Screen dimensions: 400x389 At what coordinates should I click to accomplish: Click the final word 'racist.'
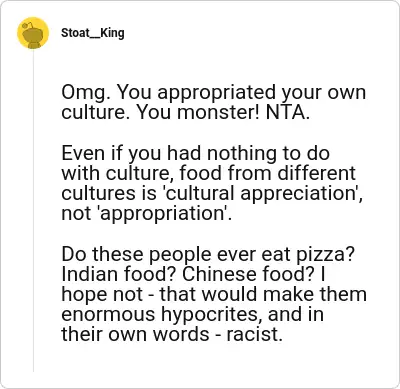[x=255, y=334]
